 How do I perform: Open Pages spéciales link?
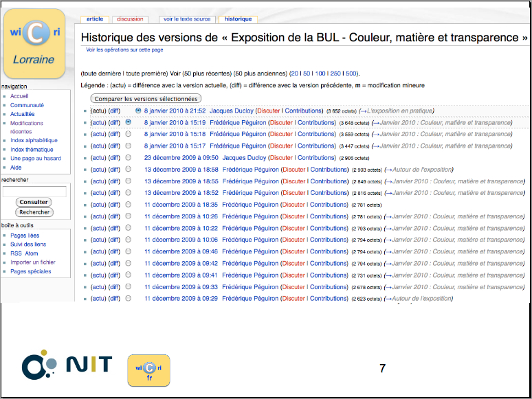31,271
